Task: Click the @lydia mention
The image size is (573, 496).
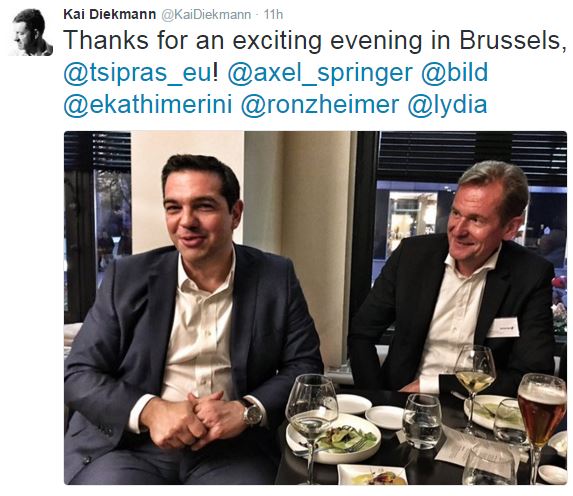Action: pos(447,105)
